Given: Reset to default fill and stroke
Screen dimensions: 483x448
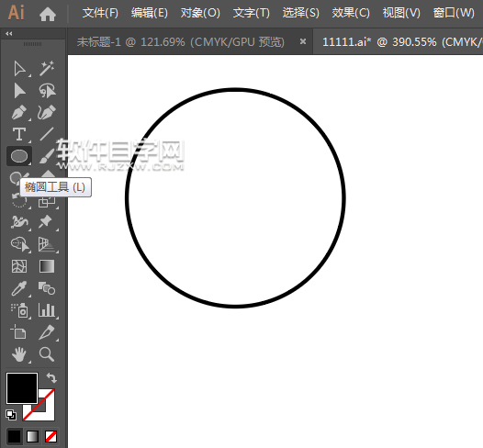Looking at the screenshot, I should pos(11,415).
